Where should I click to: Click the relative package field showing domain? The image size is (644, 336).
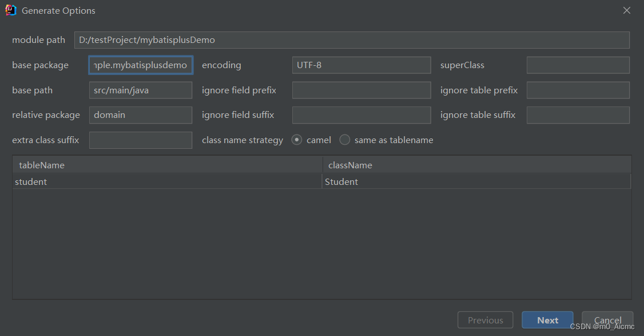point(140,114)
